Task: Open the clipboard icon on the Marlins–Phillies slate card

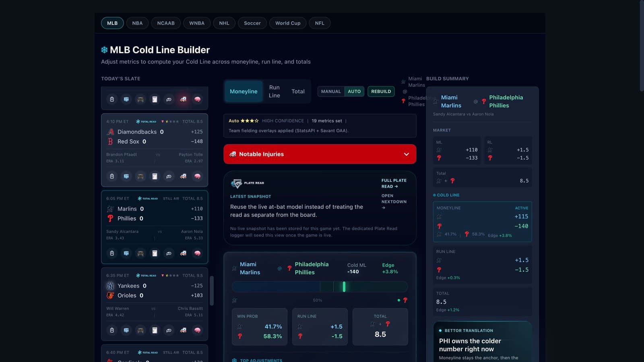Action: (112, 253)
